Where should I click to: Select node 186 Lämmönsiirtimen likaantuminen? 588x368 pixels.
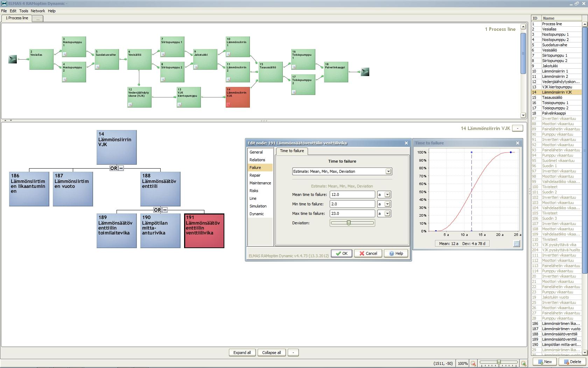tap(29, 189)
